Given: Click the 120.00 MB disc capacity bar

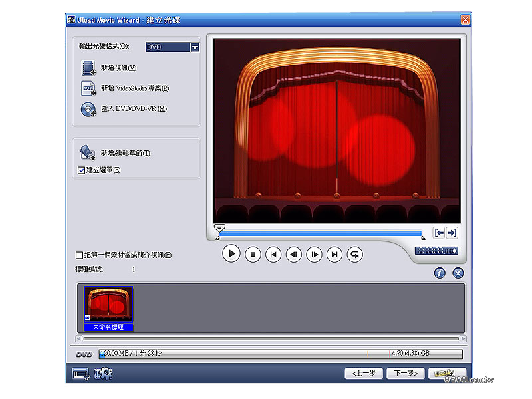Looking at the screenshot, I should coord(281,354).
